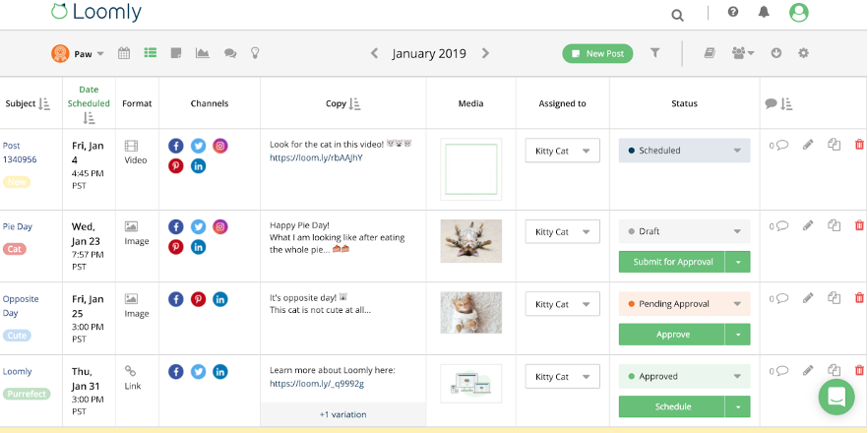Open the Pie Day cat thumbnail

(x=470, y=240)
